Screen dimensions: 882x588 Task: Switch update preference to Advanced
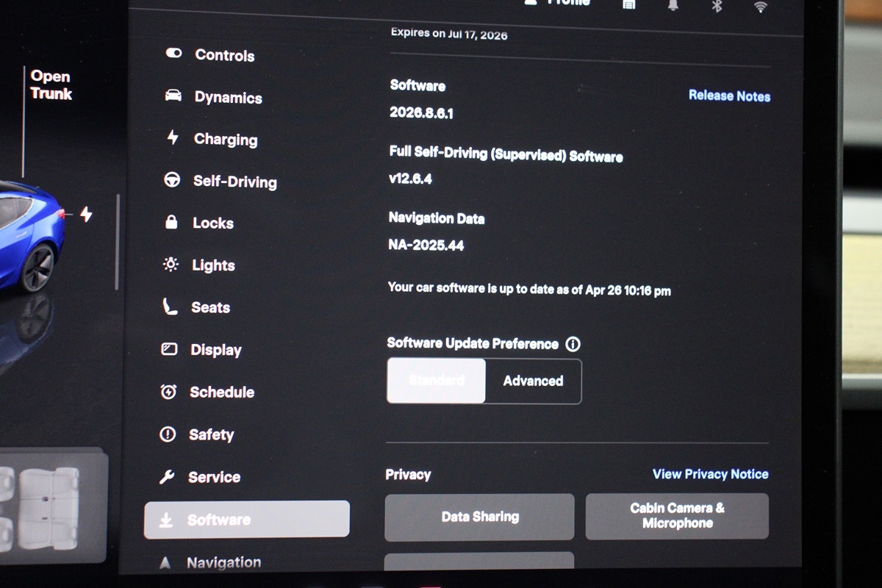coord(534,381)
